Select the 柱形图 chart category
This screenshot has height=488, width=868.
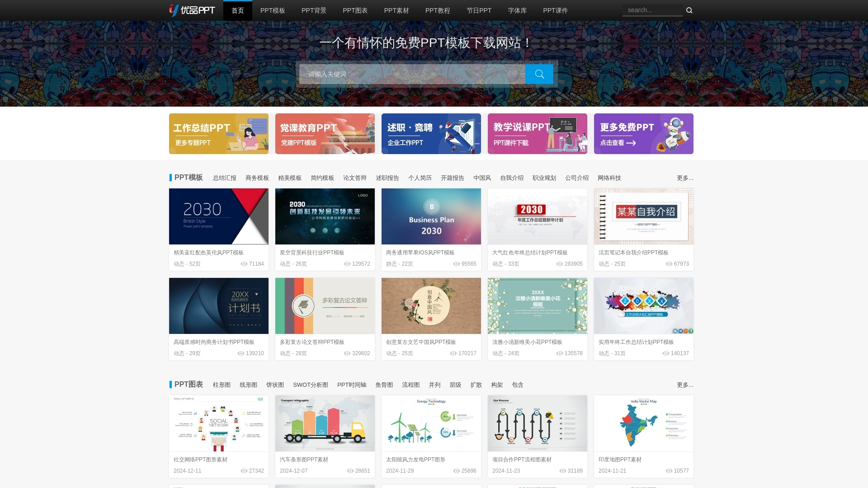click(x=222, y=385)
